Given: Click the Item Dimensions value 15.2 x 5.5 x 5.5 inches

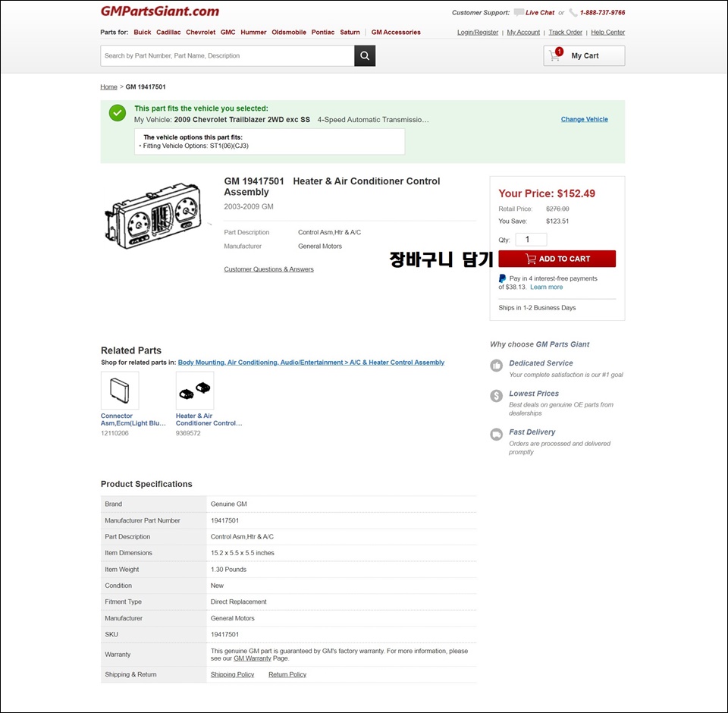Looking at the screenshot, I should coord(243,553).
